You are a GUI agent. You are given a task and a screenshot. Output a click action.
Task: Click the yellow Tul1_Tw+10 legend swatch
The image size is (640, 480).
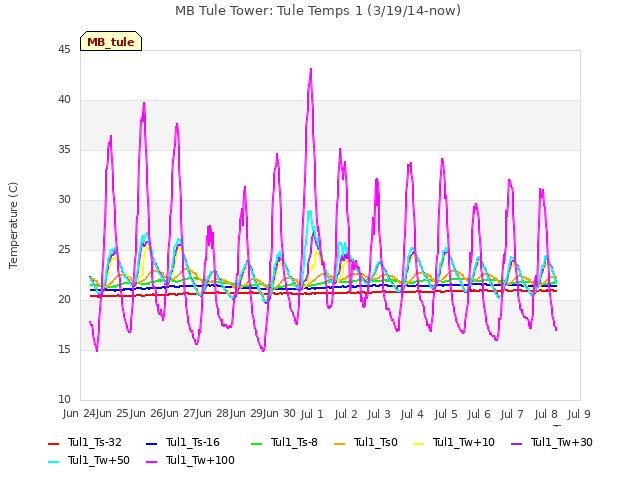coord(419,443)
